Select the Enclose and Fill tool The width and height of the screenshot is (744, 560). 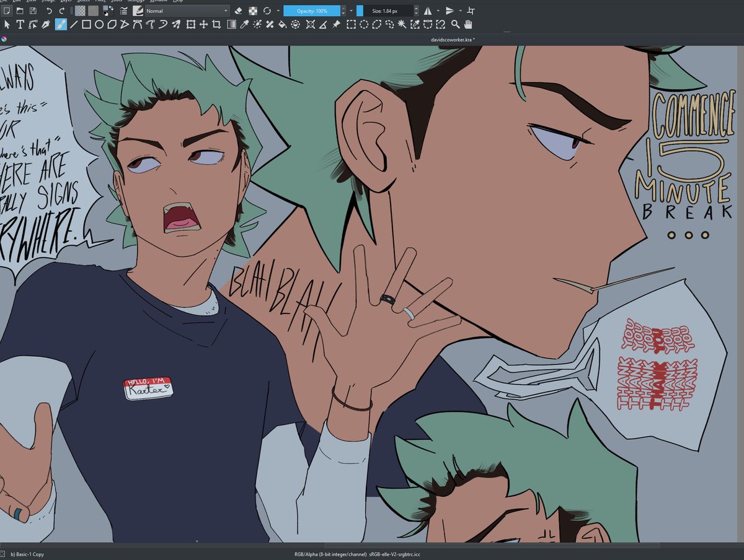[x=295, y=25]
